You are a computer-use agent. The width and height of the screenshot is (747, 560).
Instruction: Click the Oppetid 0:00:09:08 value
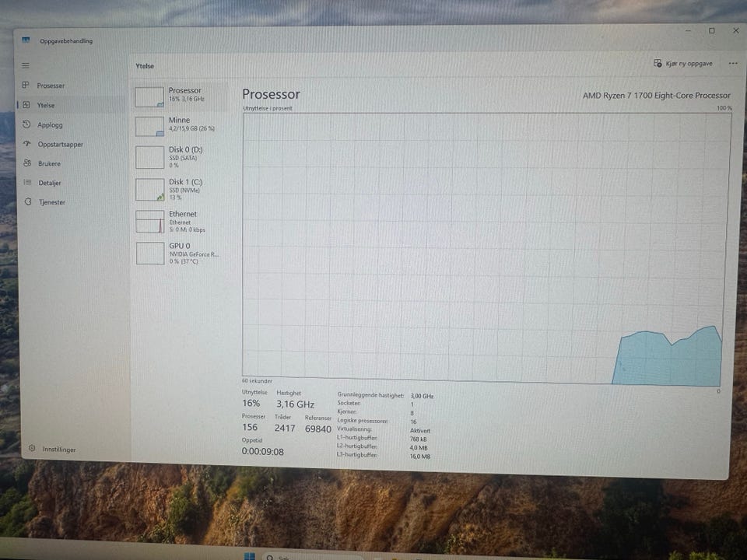262,451
